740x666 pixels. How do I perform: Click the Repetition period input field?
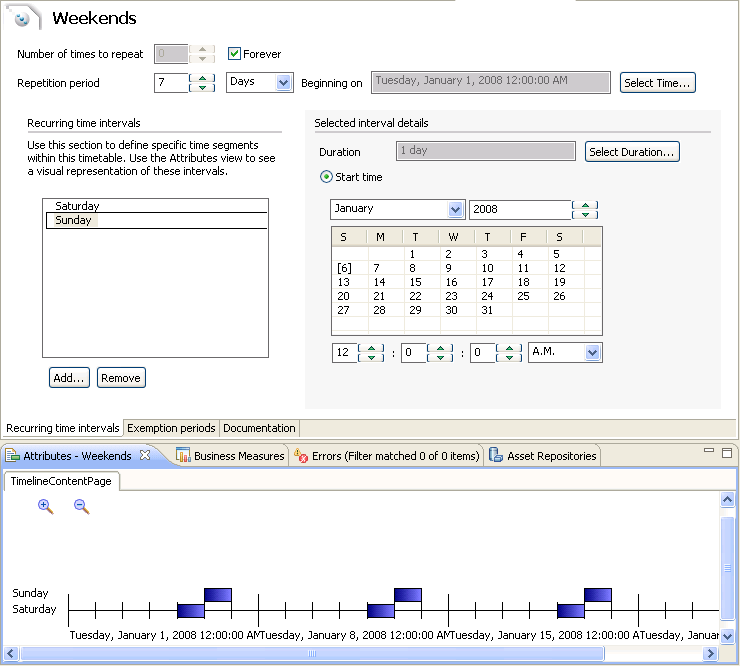click(x=171, y=83)
